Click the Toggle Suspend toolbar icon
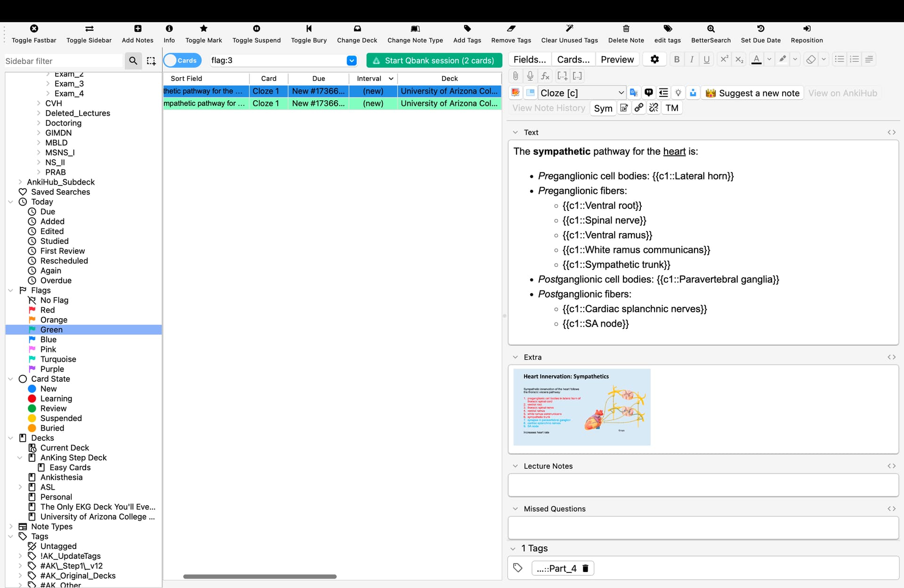 coord(256,29)
